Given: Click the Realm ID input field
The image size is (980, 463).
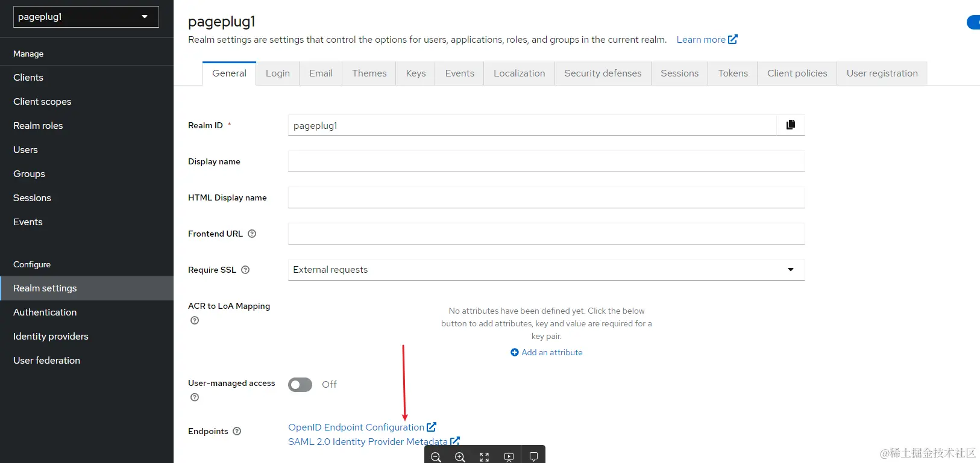Looking at the screenshot, I should 532,125.
